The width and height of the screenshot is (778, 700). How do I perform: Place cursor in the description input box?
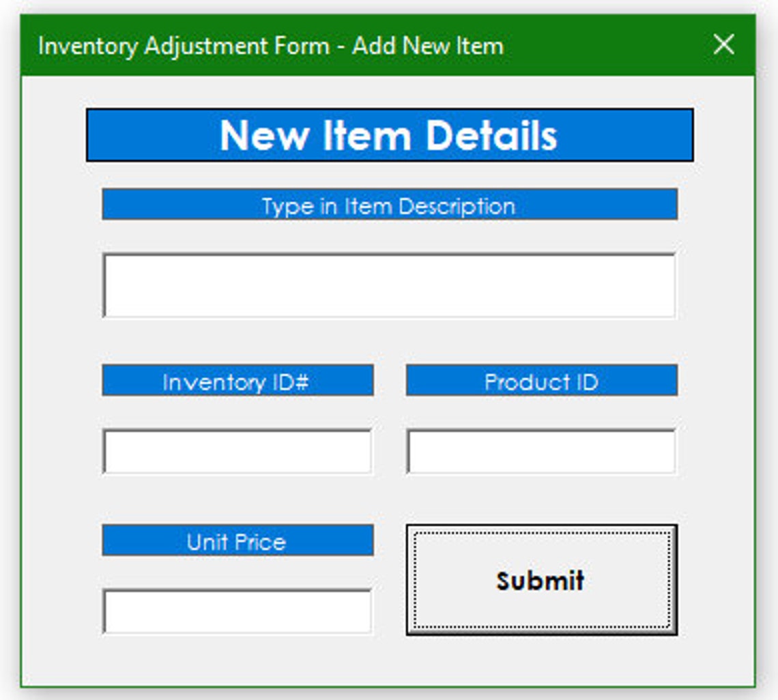tap(389, 283)
